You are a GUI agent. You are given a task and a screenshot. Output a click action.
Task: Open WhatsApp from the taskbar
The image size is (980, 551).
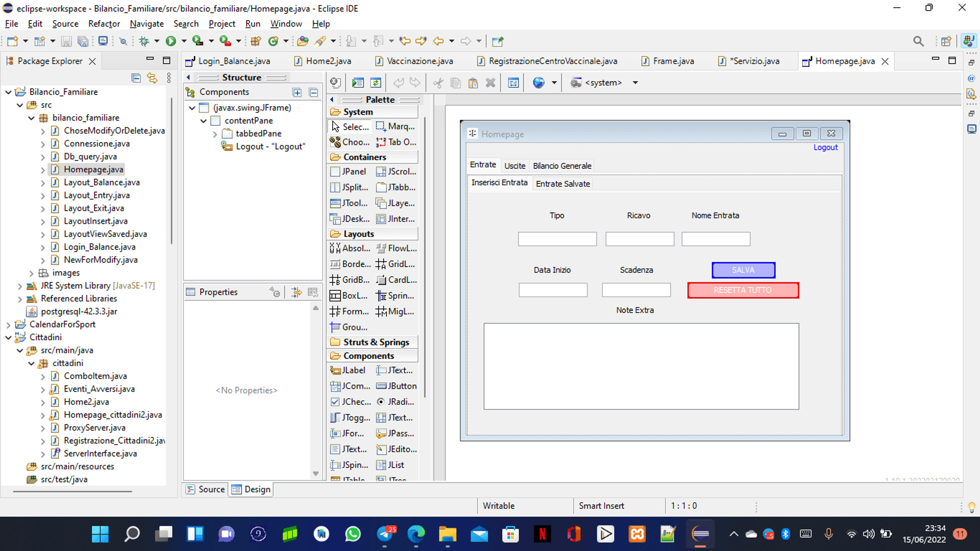[x=353, y=534]
